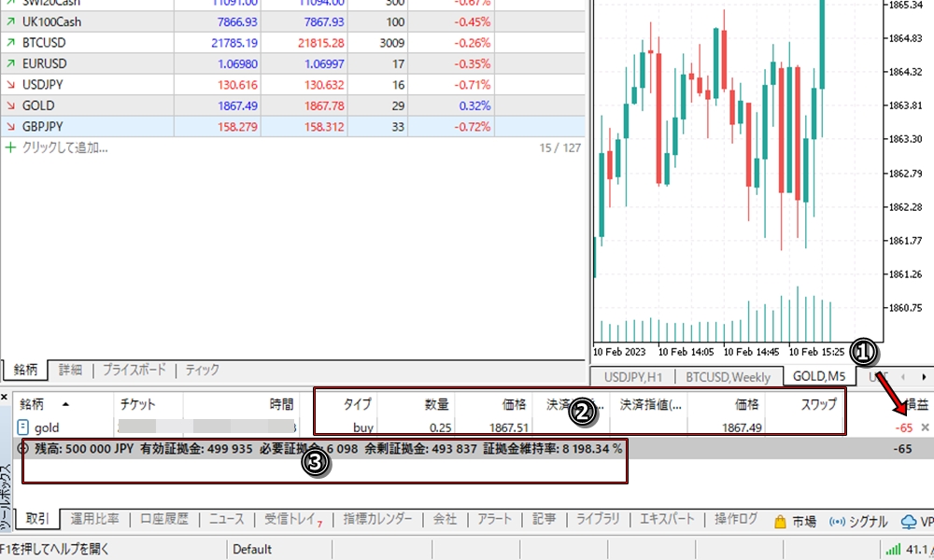Screen dimensions: 934x560
Task: Open the 市場 (Market) lock icon tab
Action: (794, 521)
